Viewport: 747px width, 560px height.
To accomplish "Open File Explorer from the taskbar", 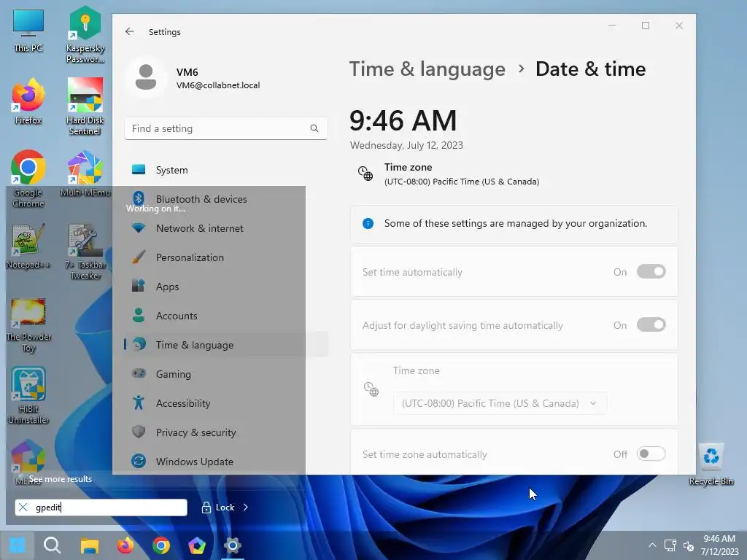I will (x=89, y=545).
